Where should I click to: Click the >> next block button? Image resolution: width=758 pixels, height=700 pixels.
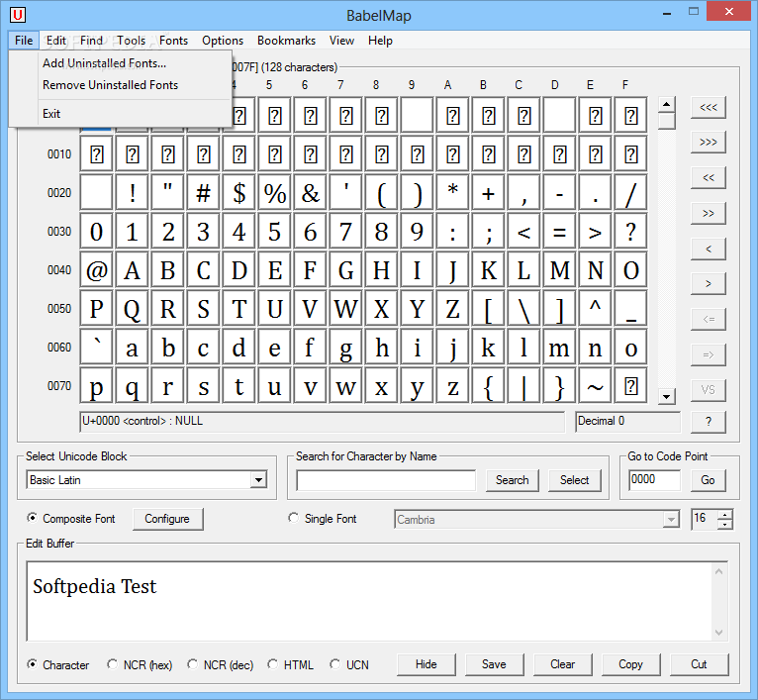point(709,213)
